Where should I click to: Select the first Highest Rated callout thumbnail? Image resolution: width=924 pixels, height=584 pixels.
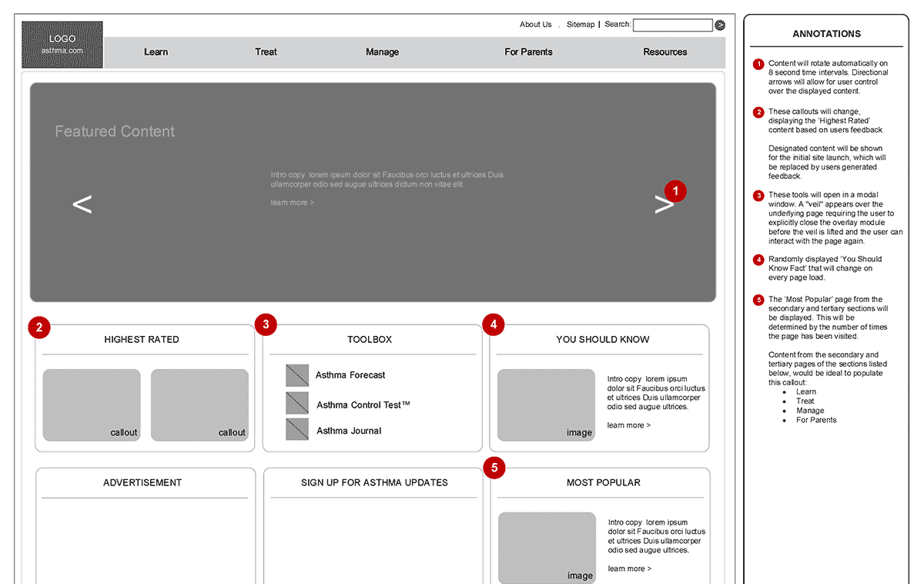[92, 404]
